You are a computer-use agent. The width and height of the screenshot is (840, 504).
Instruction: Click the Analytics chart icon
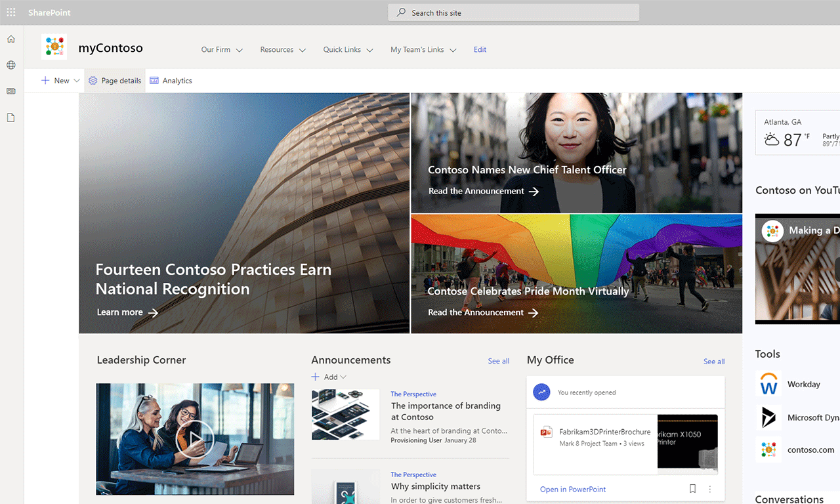154,81
